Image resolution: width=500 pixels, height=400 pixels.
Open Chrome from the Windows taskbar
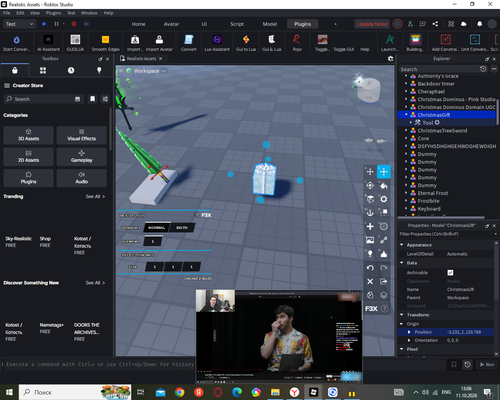pos(180,392)
